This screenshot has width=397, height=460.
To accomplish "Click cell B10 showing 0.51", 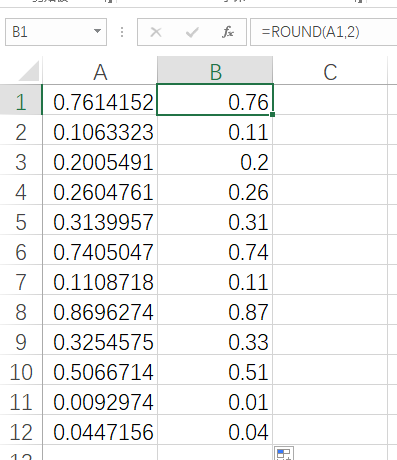I will (215, 370).
